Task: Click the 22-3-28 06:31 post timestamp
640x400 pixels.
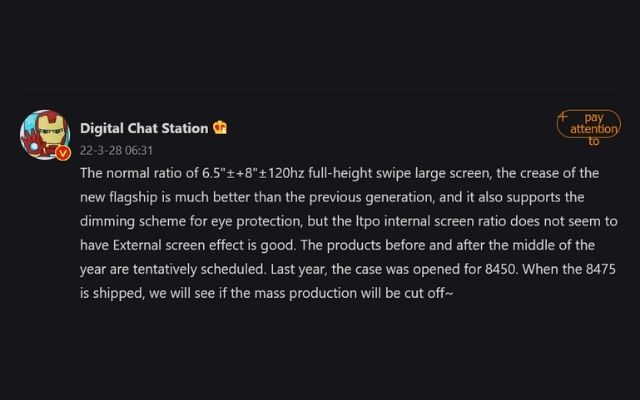Action: coord(116,150)
